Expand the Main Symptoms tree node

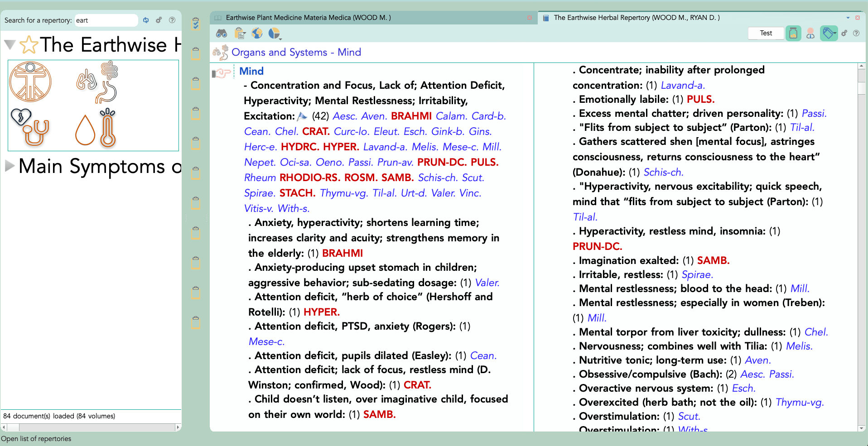[x=10, y=166]
